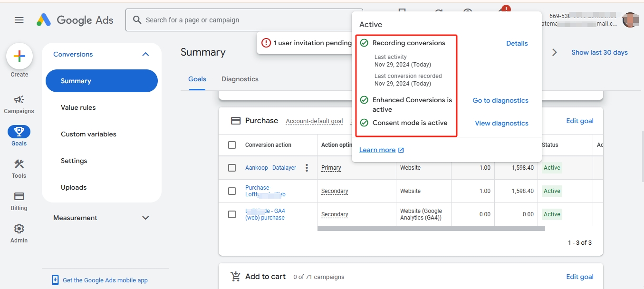Open Goals from the left rail
The image size is (644, 289).
tap(19, 136)
